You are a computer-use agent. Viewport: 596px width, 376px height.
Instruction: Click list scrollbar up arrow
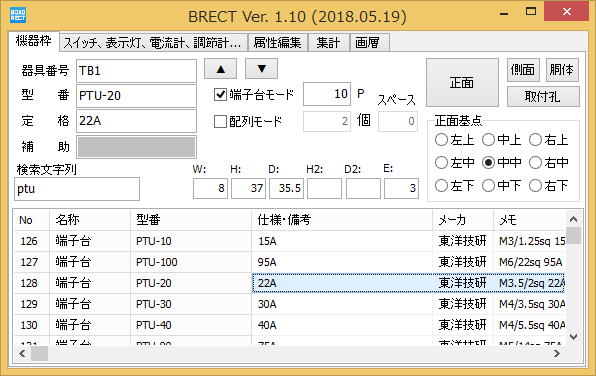coord(574,219)
